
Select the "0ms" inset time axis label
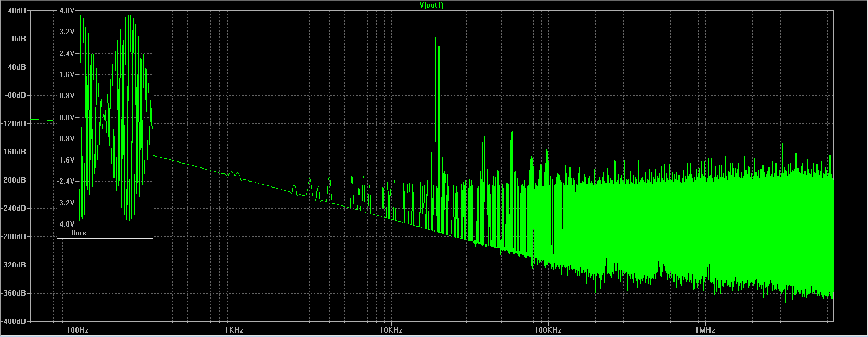click(79, 233)
